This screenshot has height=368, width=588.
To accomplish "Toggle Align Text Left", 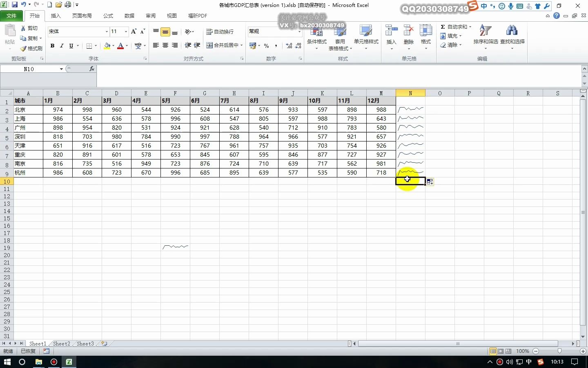I will pyautogui.click(x=156, y=45).
